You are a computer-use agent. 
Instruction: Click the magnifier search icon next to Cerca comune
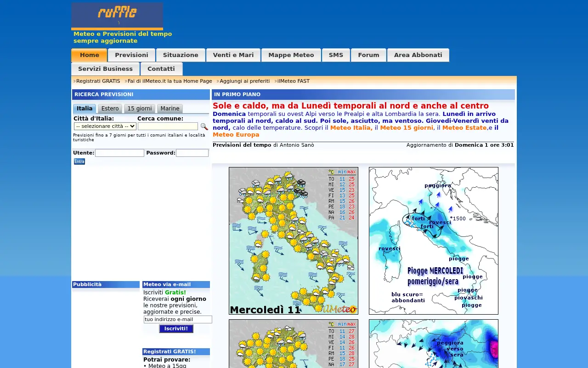click(204, 126)
